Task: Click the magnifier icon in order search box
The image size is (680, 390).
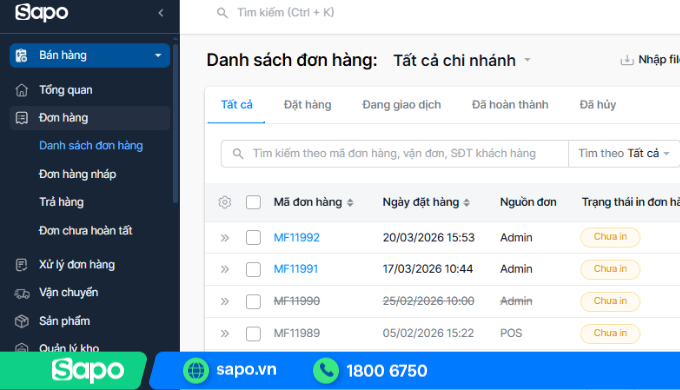Action: (x=238, y=154)
